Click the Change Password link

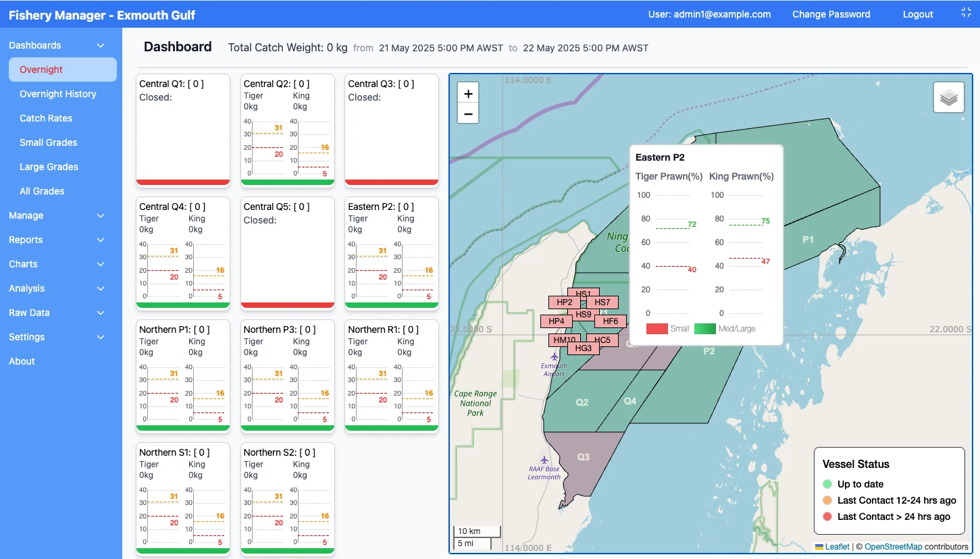831,14
